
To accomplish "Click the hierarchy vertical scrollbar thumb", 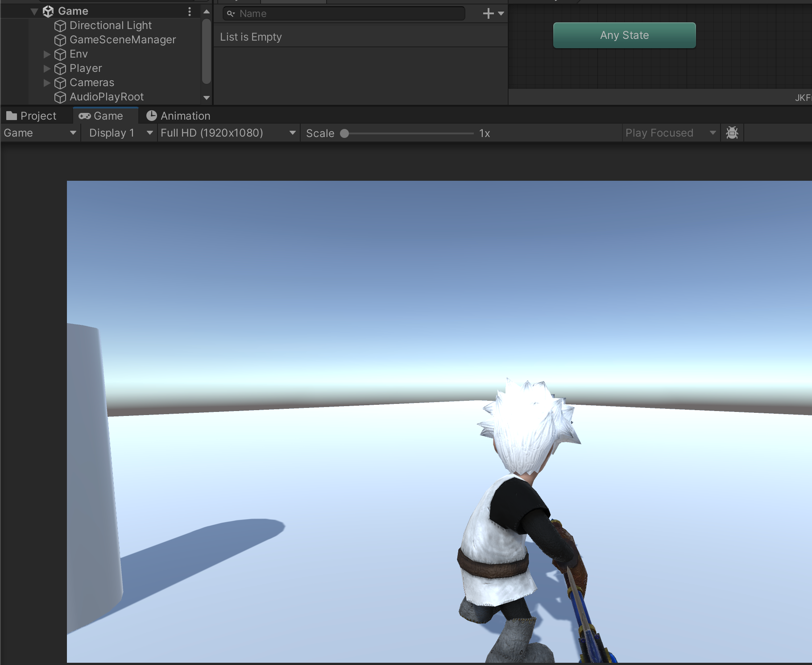I will [206, 51].
